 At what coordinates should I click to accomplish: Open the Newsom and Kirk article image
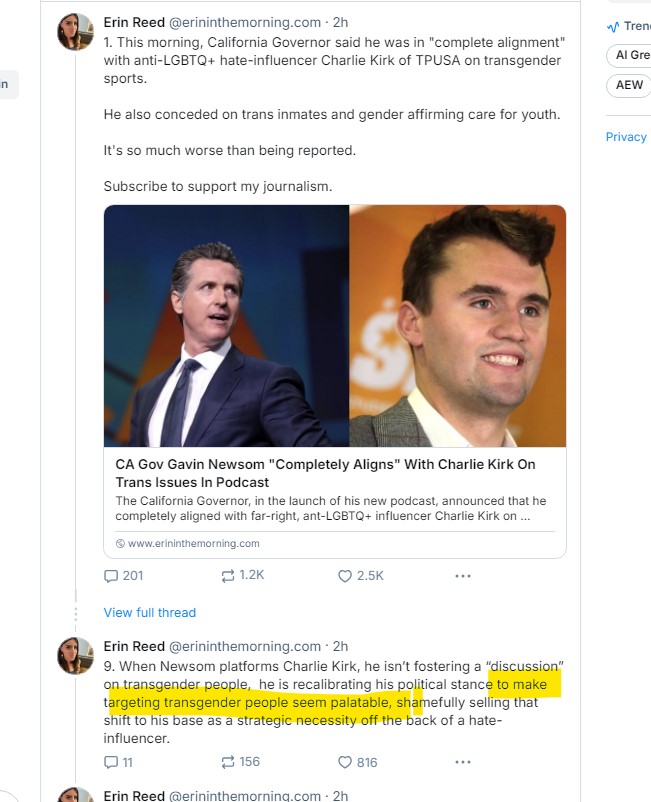click(x=335, y=326)
